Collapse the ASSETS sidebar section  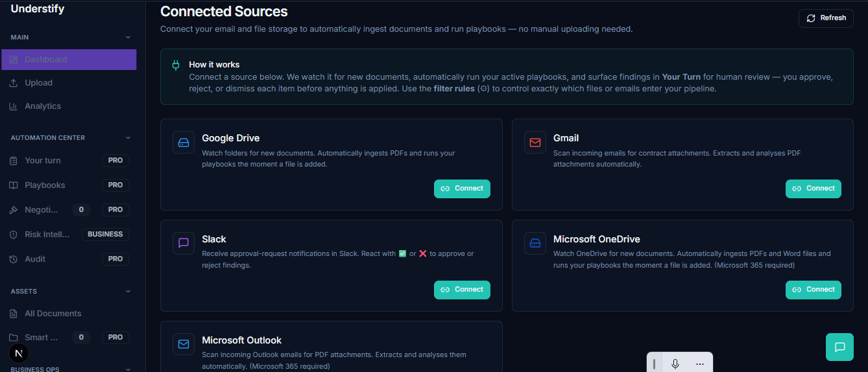coord(128,292)
